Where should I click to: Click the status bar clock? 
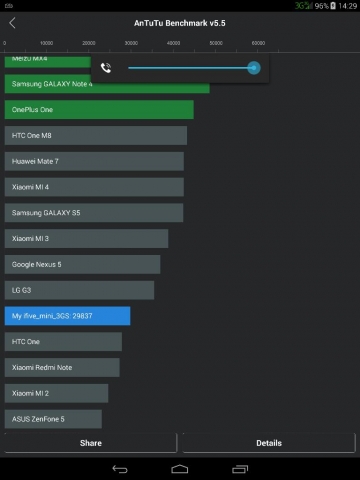pyautogui.click(x=347, y=6)
